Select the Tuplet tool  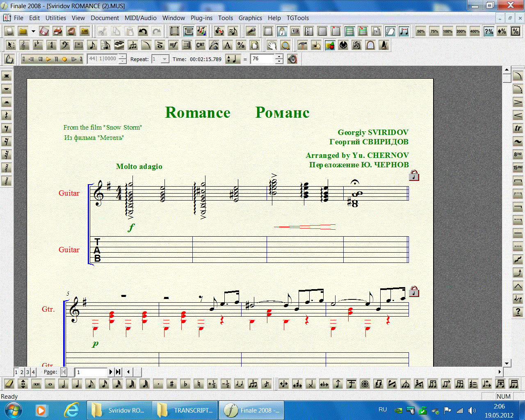(133, 45)
